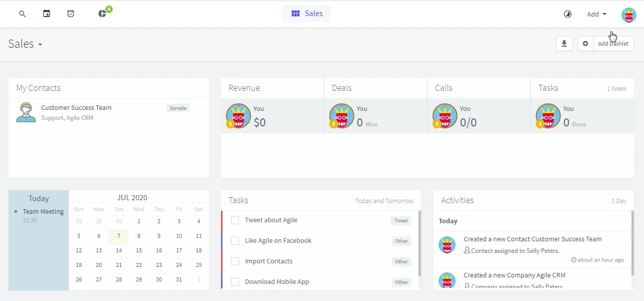Click the Add Dashlet button
Screen dimensions: 644x301
click(613, 44)
